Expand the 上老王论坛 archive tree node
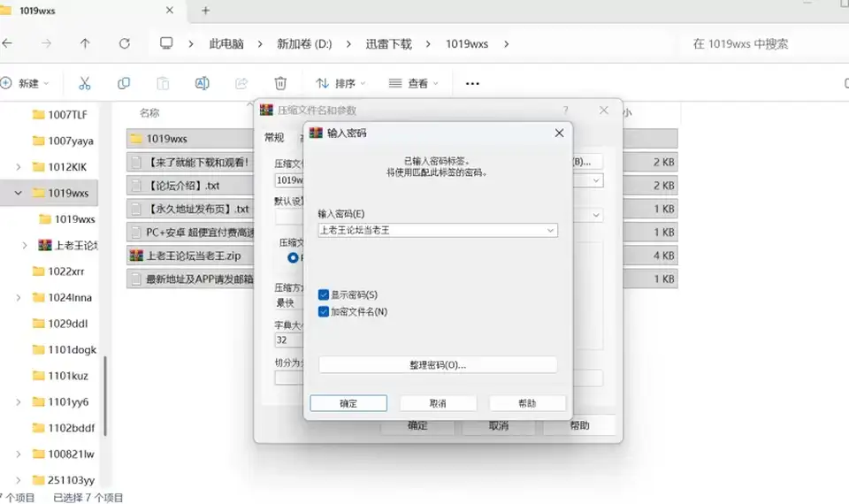Screen dimensions: 849x504 click(x=25, y=245)
